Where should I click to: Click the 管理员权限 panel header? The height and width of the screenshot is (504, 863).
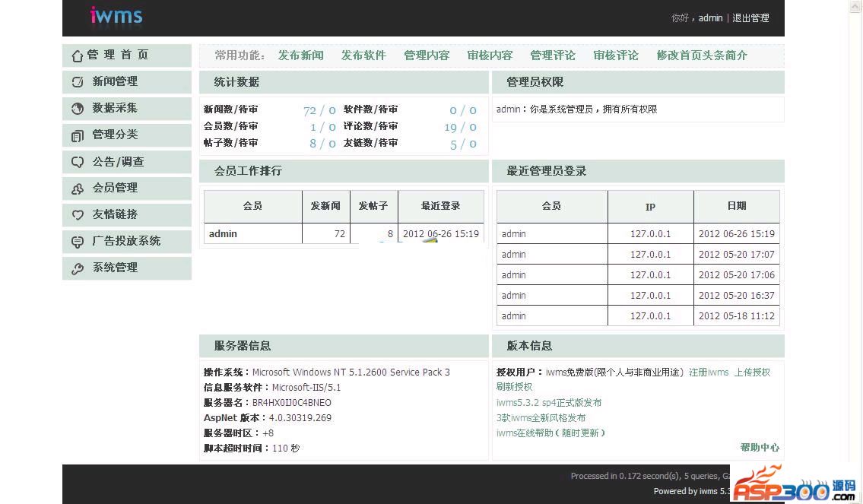pyautogui.click(x=638, y=82)
